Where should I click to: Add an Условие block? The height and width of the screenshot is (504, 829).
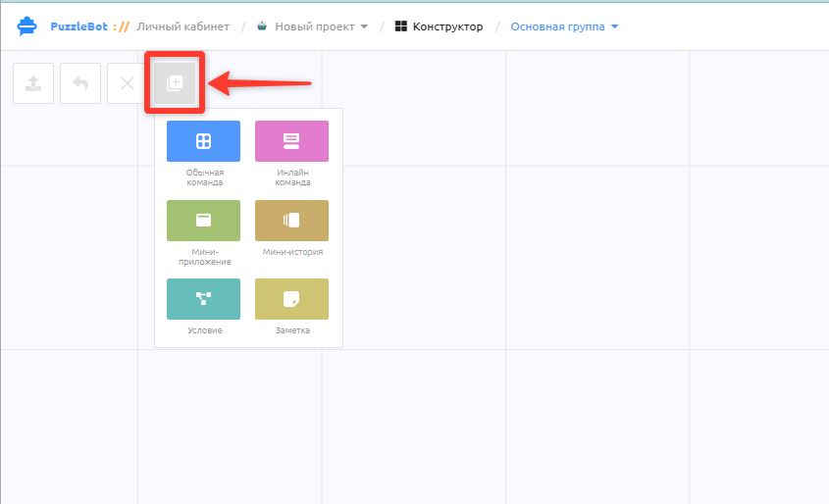coord(203,299)
